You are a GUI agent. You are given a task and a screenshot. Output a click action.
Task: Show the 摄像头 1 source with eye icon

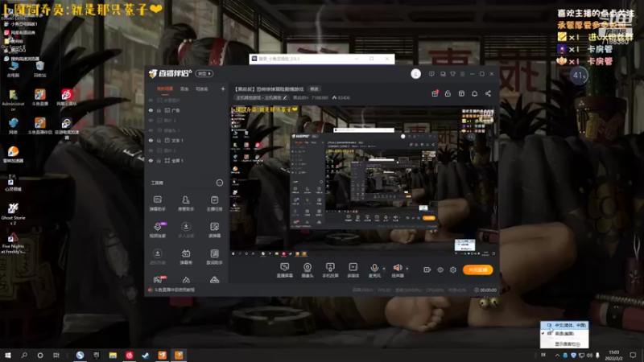[151, 130]
